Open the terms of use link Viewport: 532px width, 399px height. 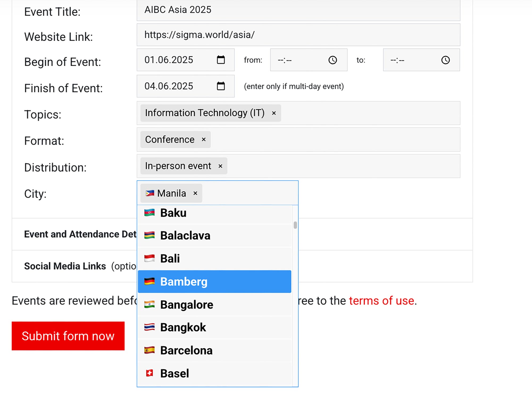(381, 301)
